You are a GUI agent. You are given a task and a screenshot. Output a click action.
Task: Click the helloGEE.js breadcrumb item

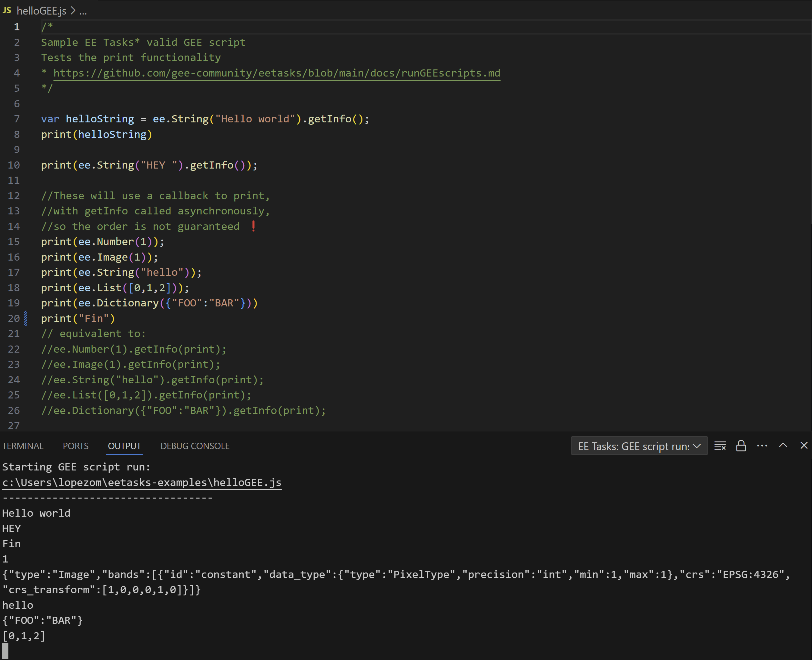(41, 11)
